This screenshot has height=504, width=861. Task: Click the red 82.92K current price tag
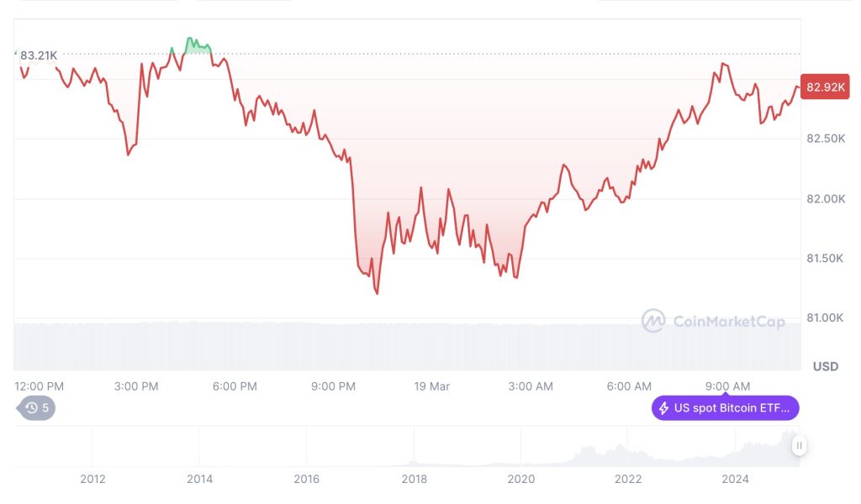point(825,87)
